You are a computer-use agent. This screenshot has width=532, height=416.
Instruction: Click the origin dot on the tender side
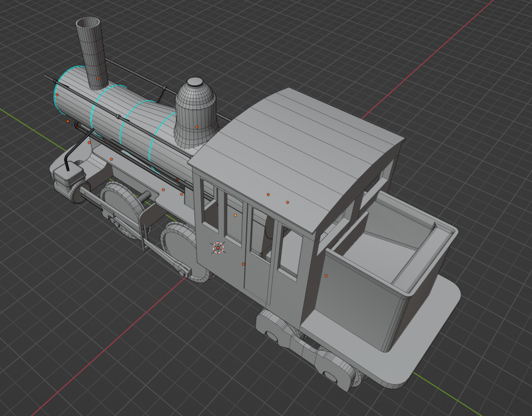(326, 276)
